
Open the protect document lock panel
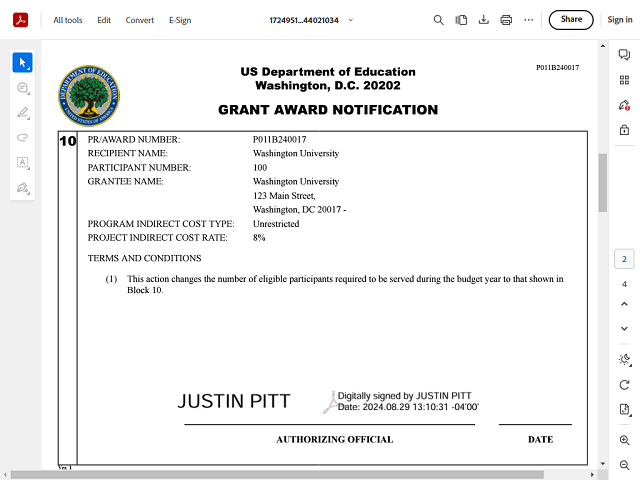624,130
